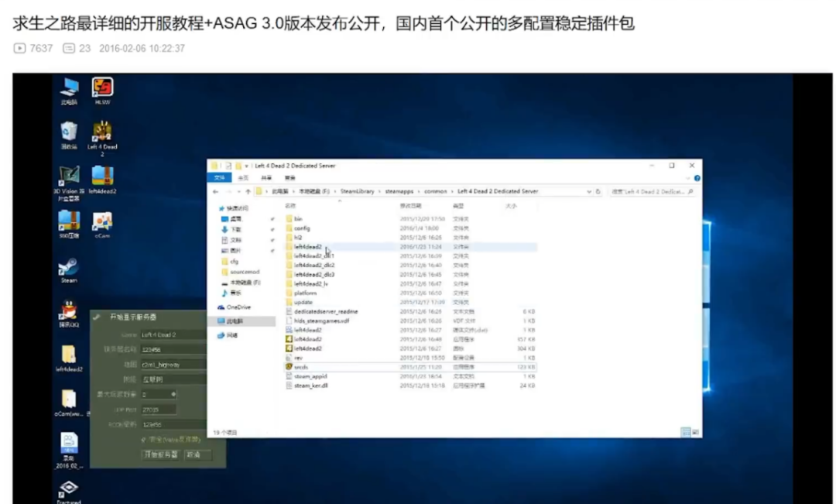Click the server name field containing 123456

point(173,349)
